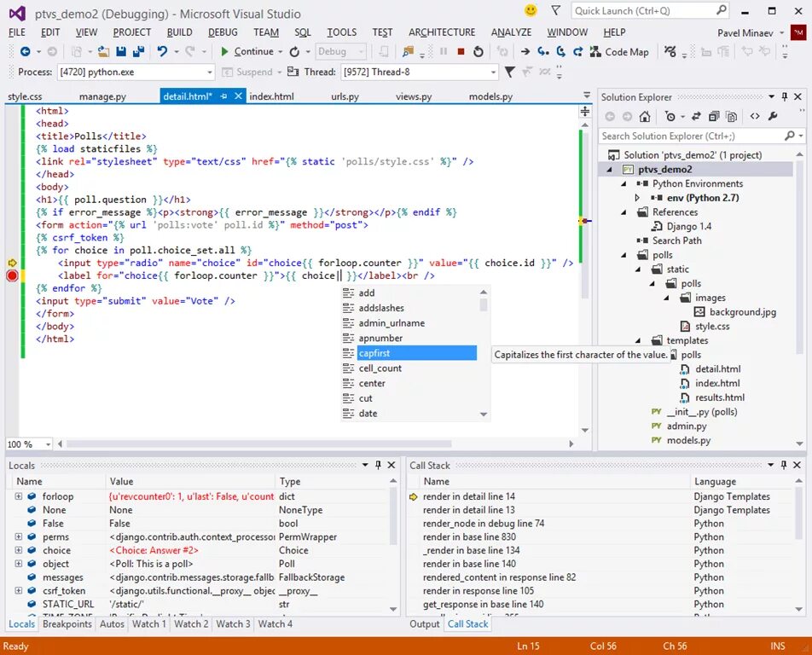The width and height of the screenshot is (812, 655).
Task: Click the Save All icon
Action: coord(138,51)
